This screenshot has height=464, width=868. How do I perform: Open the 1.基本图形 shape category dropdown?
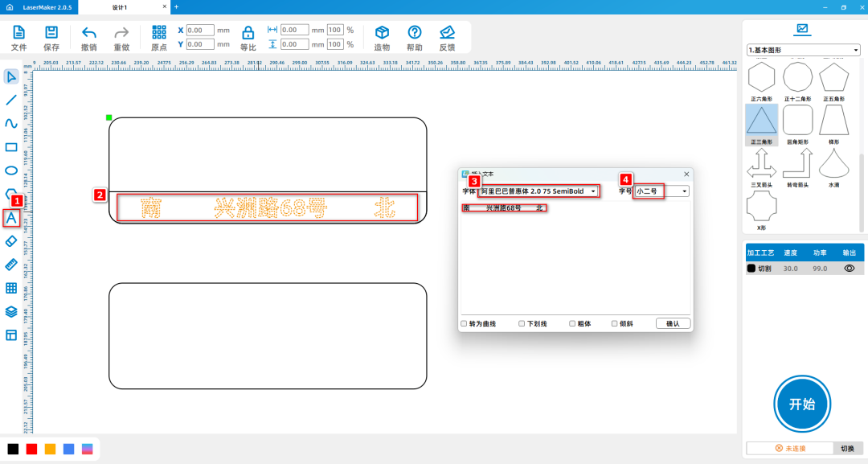[x=803, y=50]
